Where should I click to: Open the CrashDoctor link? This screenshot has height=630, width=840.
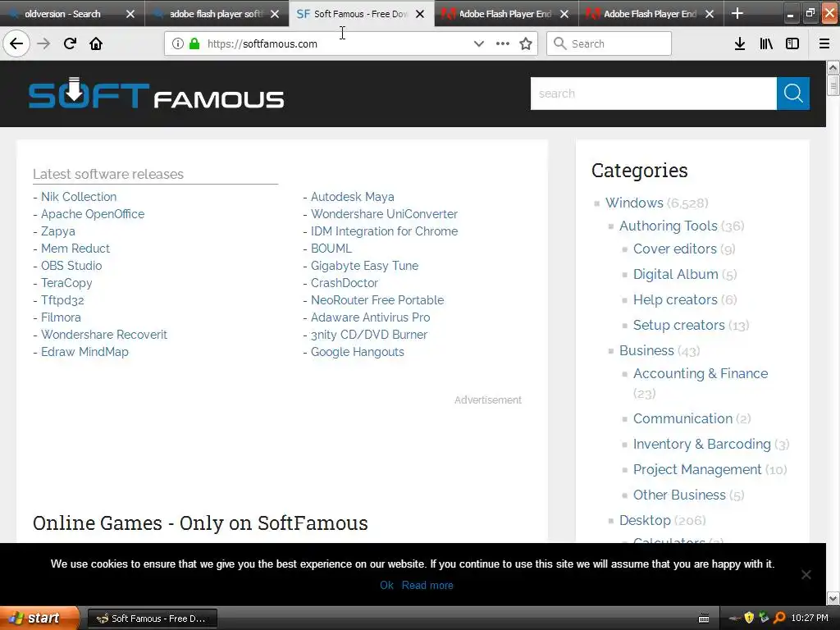[x=345, y=283]
